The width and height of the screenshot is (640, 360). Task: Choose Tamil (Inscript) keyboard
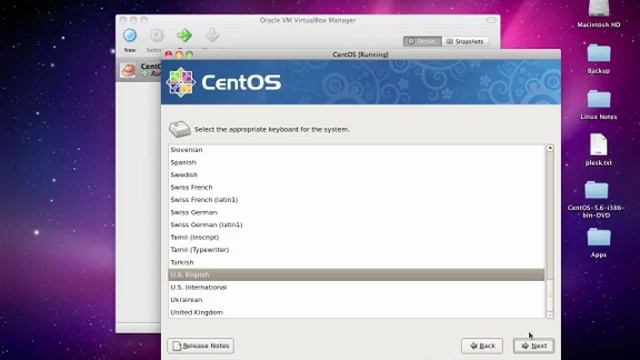(356, 237)
